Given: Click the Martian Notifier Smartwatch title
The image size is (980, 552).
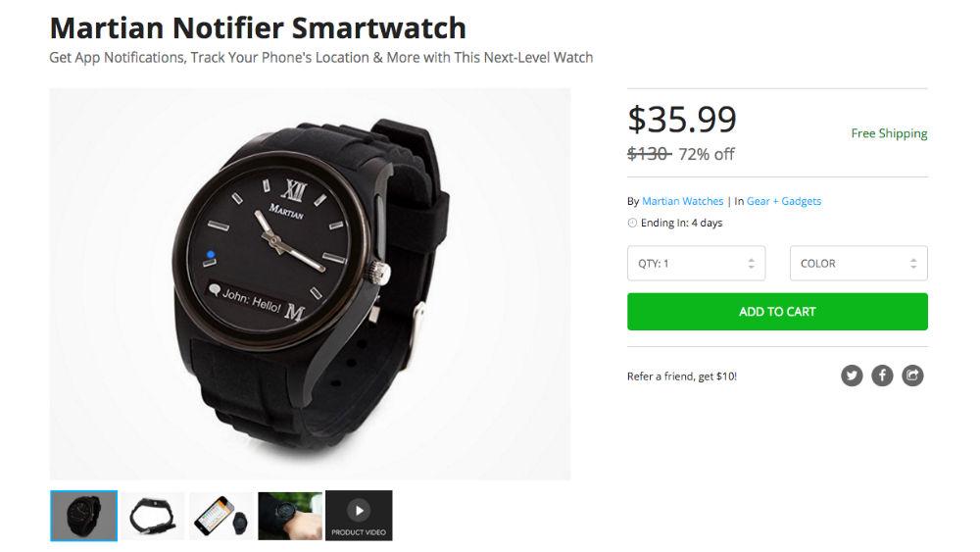Looking at the screenshot, I should pos(258,28).
